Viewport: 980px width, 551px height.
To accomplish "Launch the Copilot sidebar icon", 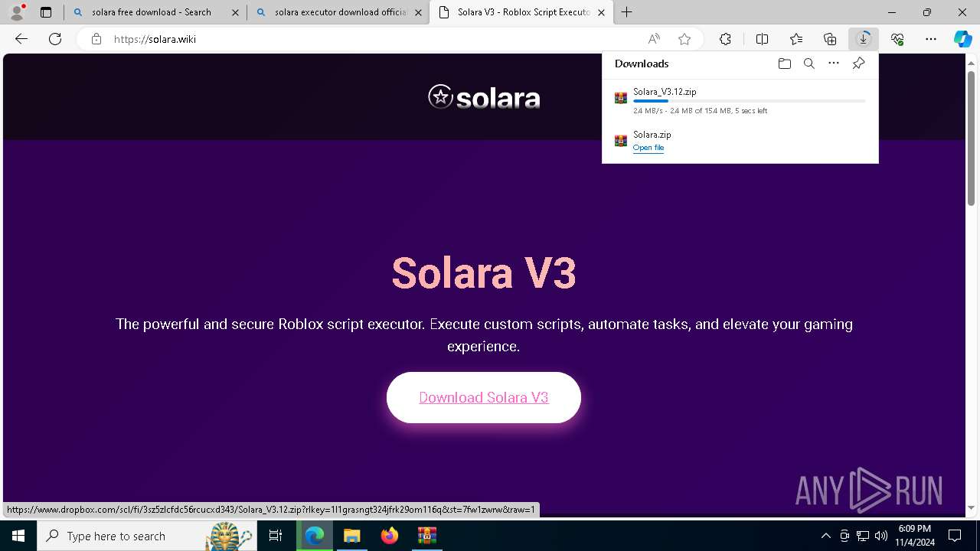I will [x=962, y=39].
